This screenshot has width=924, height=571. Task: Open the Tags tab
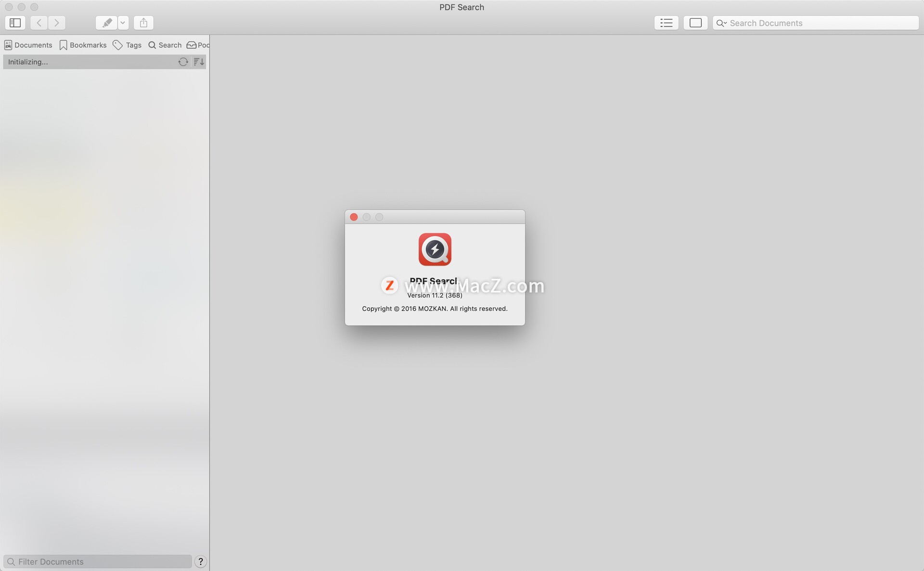click(x=127, y=45)
